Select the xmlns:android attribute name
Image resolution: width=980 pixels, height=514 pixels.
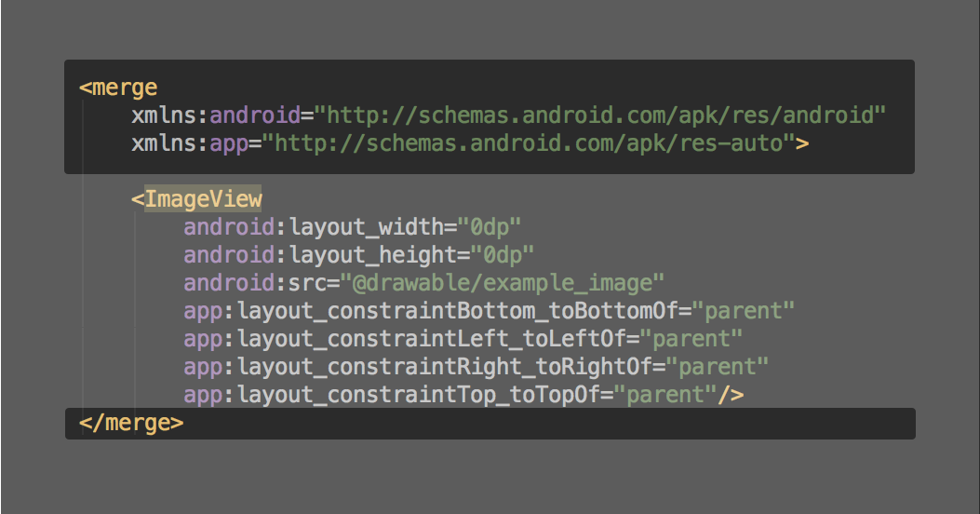tap(216, 115)
